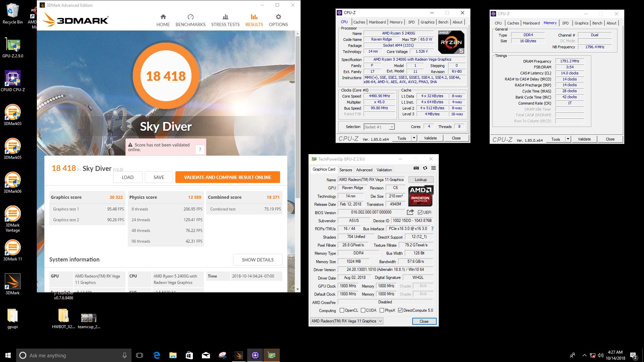Refresh GPU-Z readings with the refresh icon
The width and height of the screenshot is (644, 362).
pyautogui.click(x=425, y=168)
